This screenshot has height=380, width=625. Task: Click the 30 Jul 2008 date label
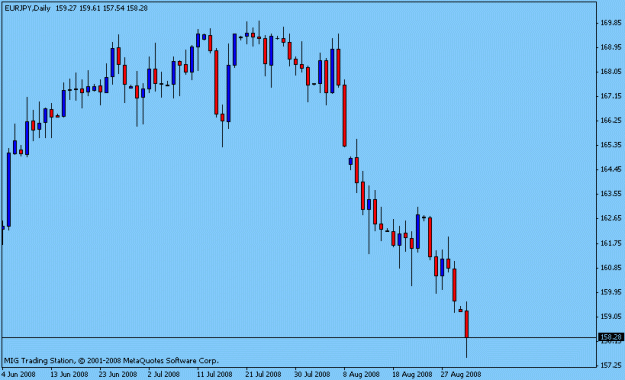coord(312,374)
